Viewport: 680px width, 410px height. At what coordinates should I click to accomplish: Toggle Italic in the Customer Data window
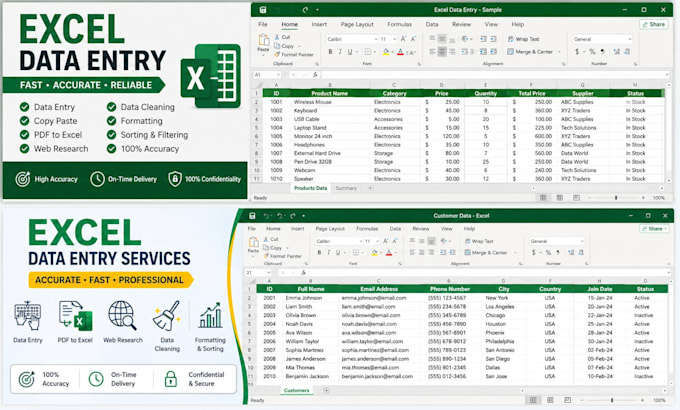pos(329,252)
